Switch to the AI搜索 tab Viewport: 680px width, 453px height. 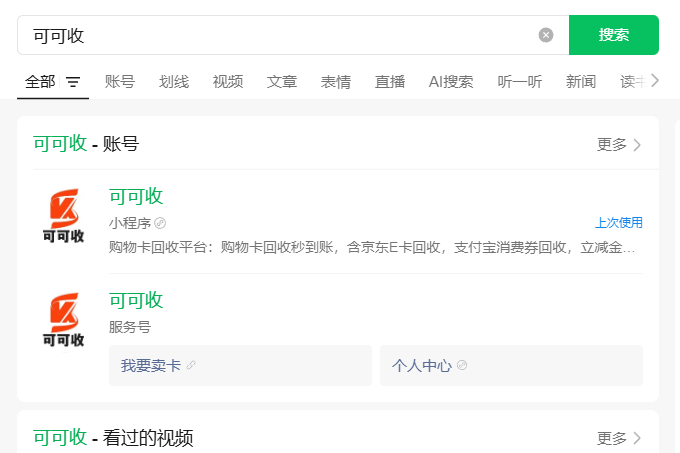[x=451, y=82]
